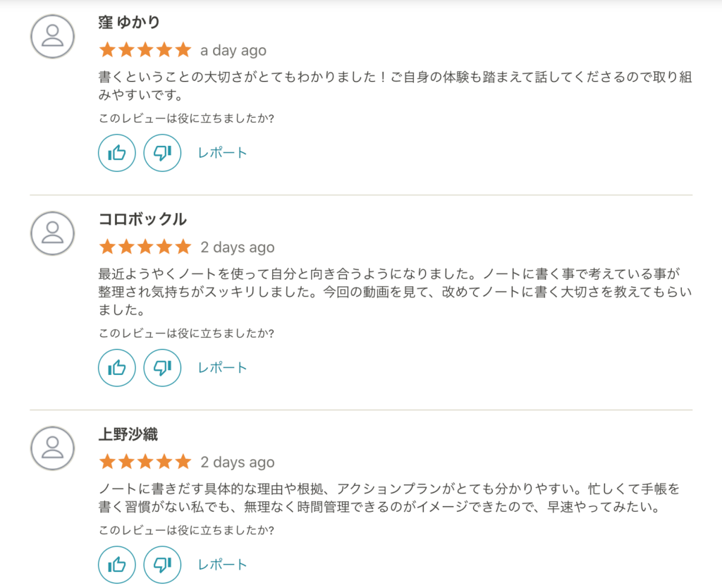Viewport: 722px width, 588px height.
Task: Click the five-star rating of コロボックル
Action: (x=145, y=247)
